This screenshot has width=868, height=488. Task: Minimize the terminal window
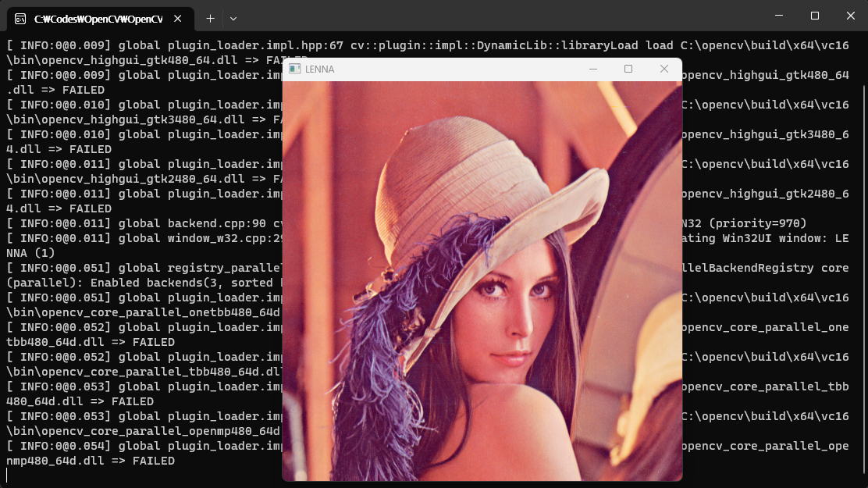pyautogui.click(x=779, y=16)
